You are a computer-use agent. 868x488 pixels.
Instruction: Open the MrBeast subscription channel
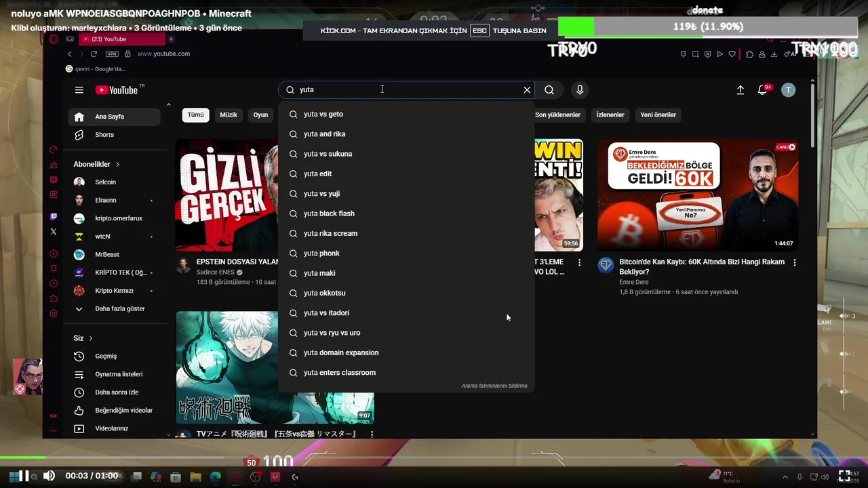point(115,254)
